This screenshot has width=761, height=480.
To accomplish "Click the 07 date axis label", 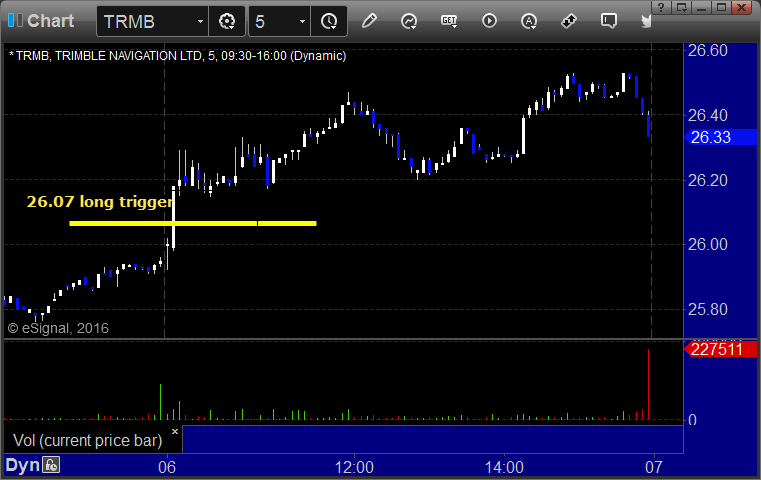I will point(654,467).
